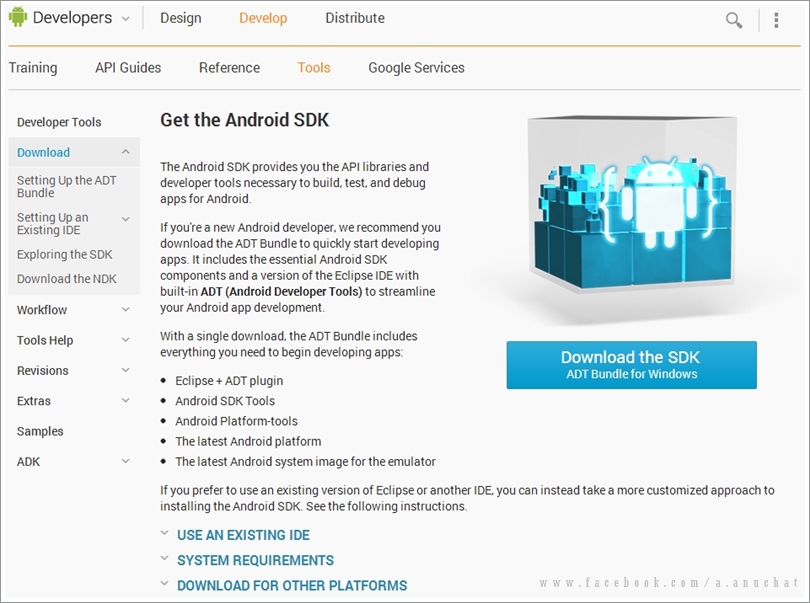Expand the Workflow sidebar section
Screen dimensions: 810x603
[x=126, y=310]
